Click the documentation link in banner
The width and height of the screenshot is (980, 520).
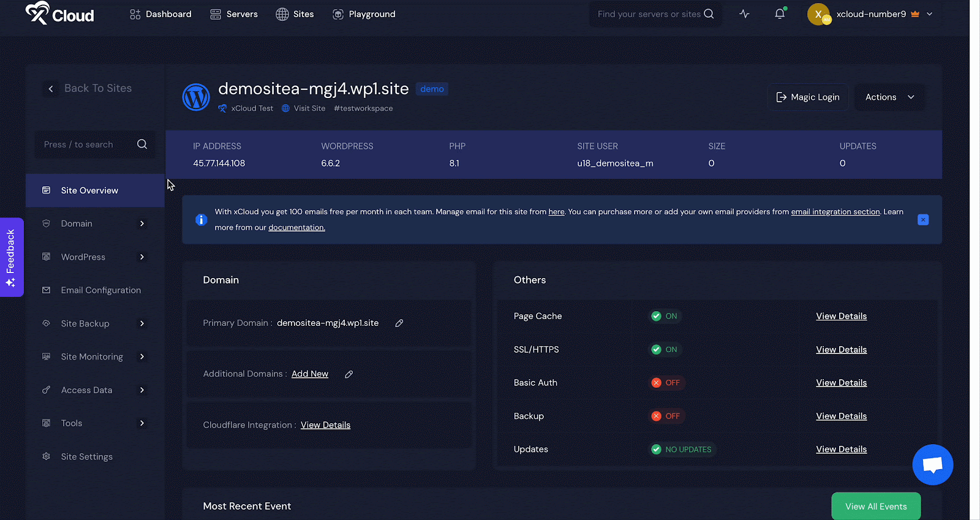296,228
